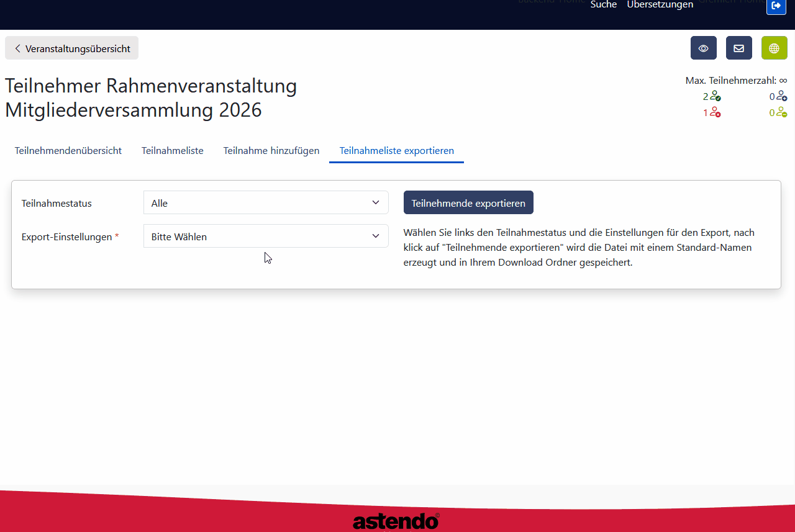This screenshot has width=795, height=532.
Task: Open Übersetzungen in the top bar
Action: click(x=660, y=5)
